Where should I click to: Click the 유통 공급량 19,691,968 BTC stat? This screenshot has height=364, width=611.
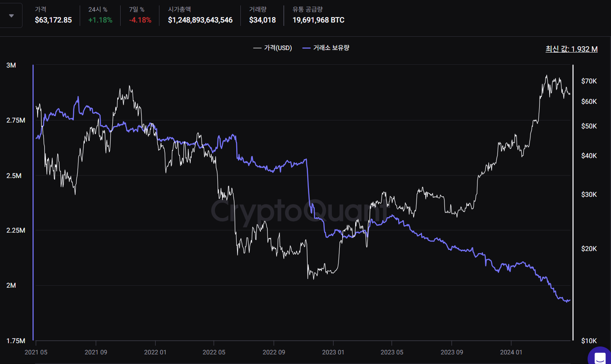[318, 20]
